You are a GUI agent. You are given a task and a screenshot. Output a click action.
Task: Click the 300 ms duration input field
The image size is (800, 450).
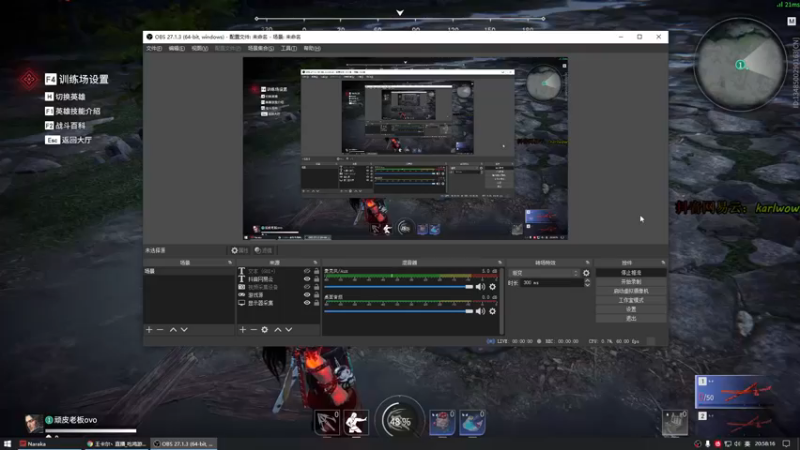[552, 283]
